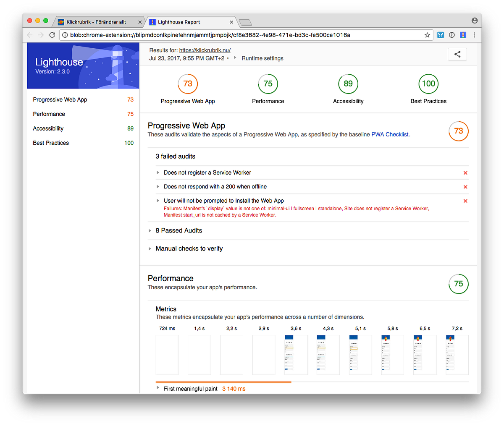Switch to the Klickrubrik browser tab
This screenshot has width=504, height=426.
97,22
